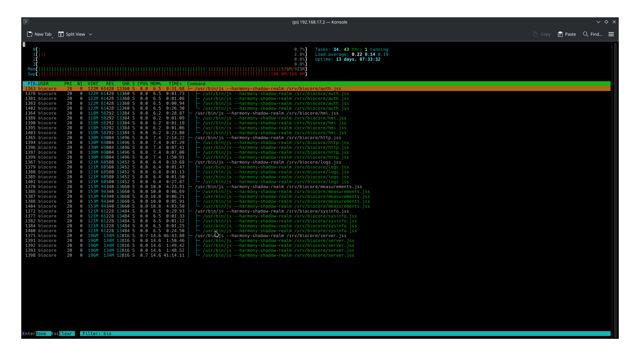
Task: Click the Clear filter button
Action: [65, 334]
